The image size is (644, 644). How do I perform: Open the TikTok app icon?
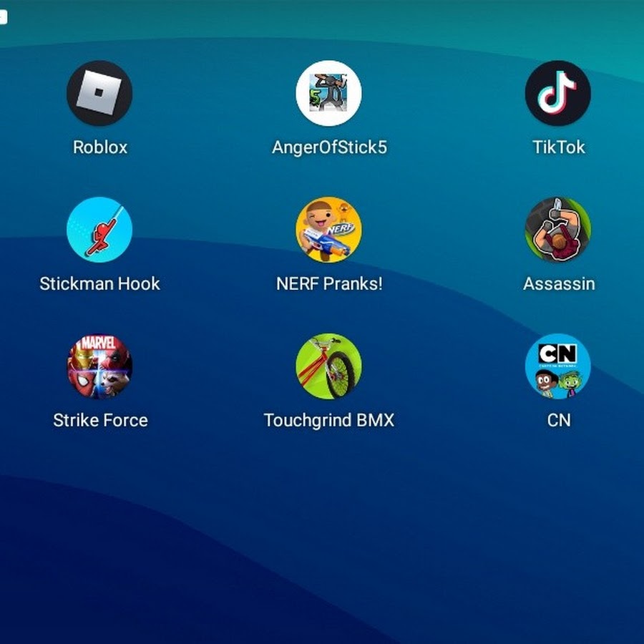click(x=557, y=93)
